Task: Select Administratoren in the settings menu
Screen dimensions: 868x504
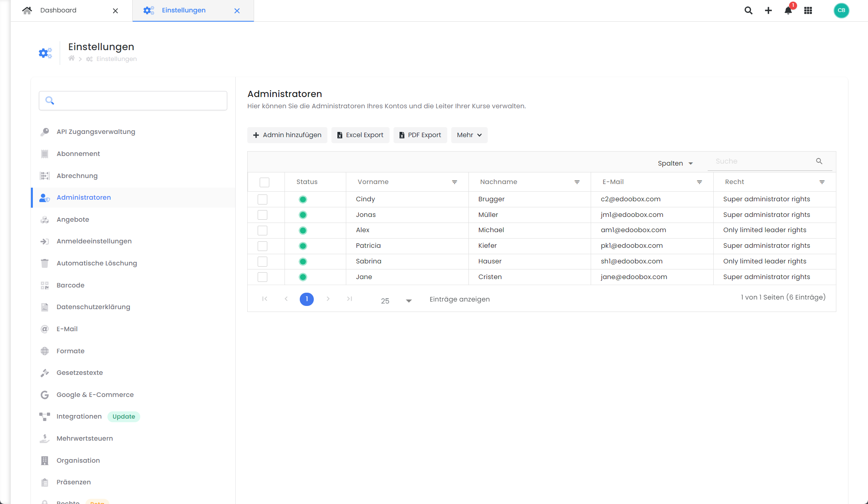Action: 84,197
